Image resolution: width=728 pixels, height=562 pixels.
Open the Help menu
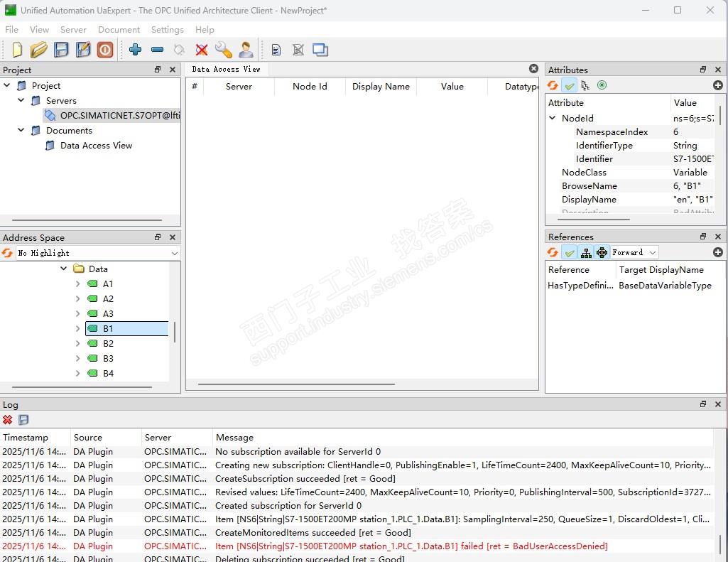(205, 30)
